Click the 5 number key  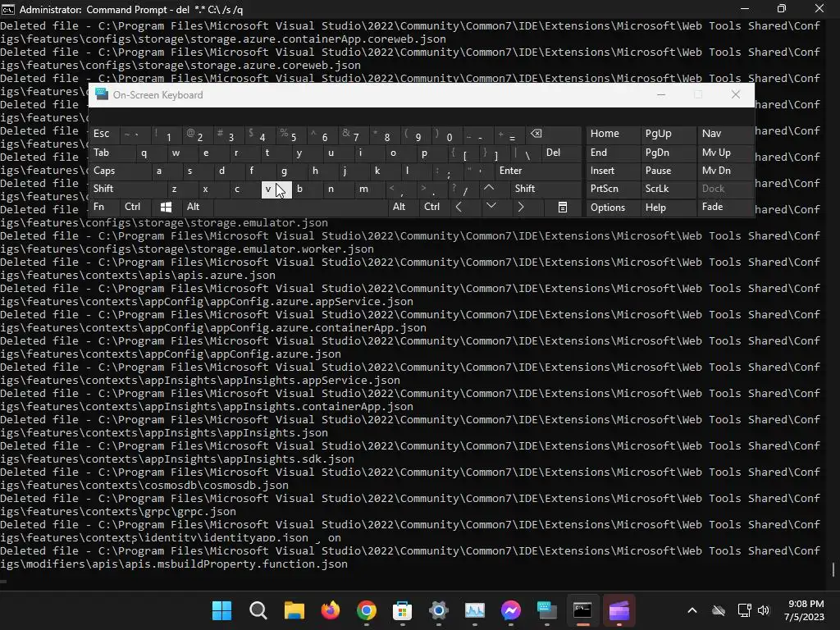point(290,134)
